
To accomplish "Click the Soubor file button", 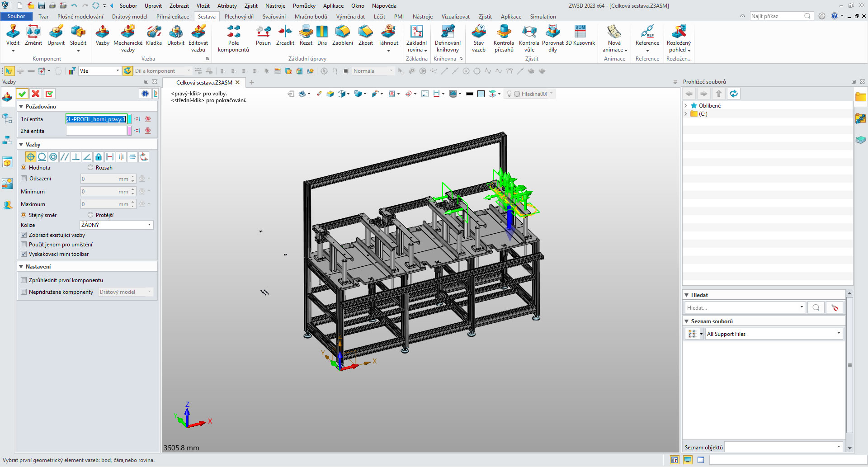I will (16, 16).
